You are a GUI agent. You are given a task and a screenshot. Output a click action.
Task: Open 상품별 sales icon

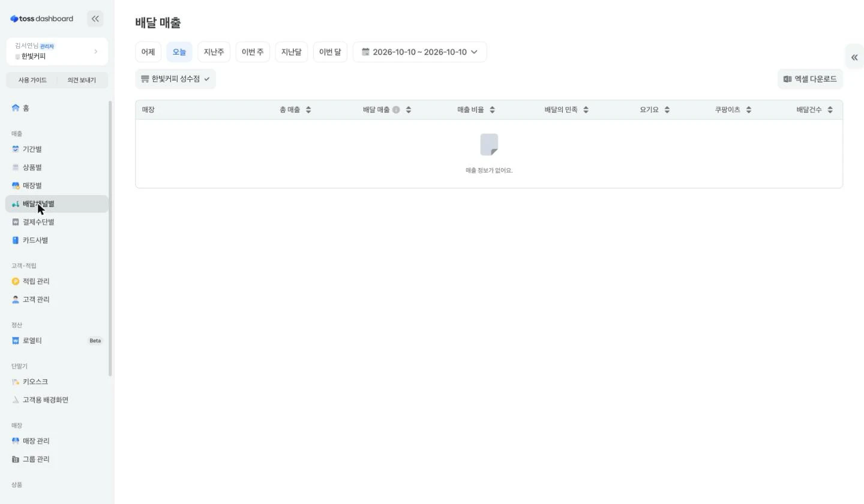16,167
